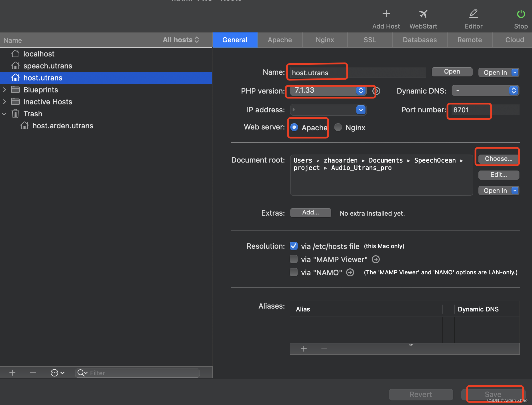Select Nginx web server radio button
532x405 pixels.
(338, 127)
